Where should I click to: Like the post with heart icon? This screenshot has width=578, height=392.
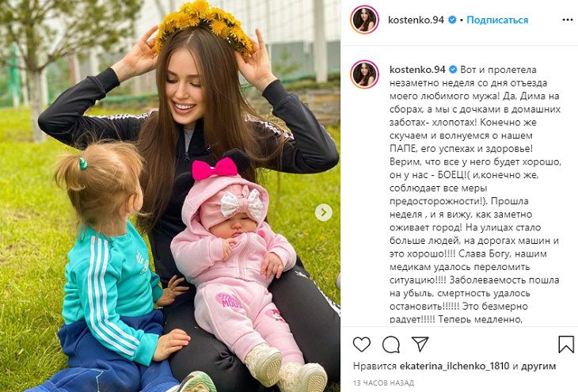point(362,344)
